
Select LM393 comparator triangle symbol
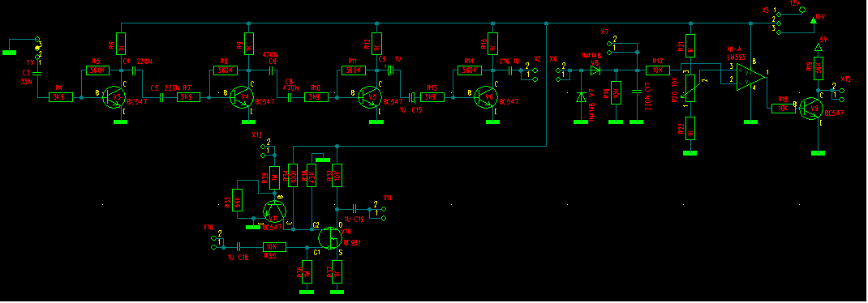[750, 76]
